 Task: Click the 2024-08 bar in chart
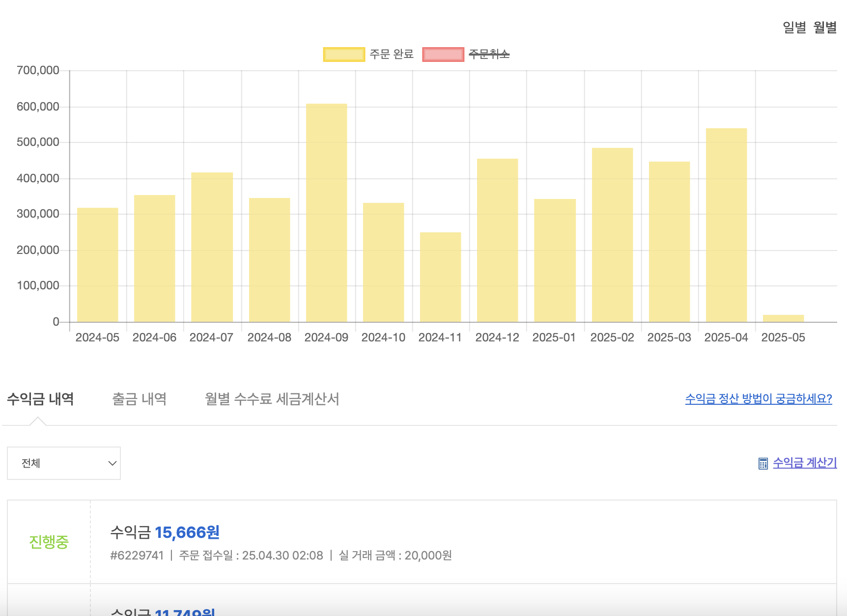point(269,260)
